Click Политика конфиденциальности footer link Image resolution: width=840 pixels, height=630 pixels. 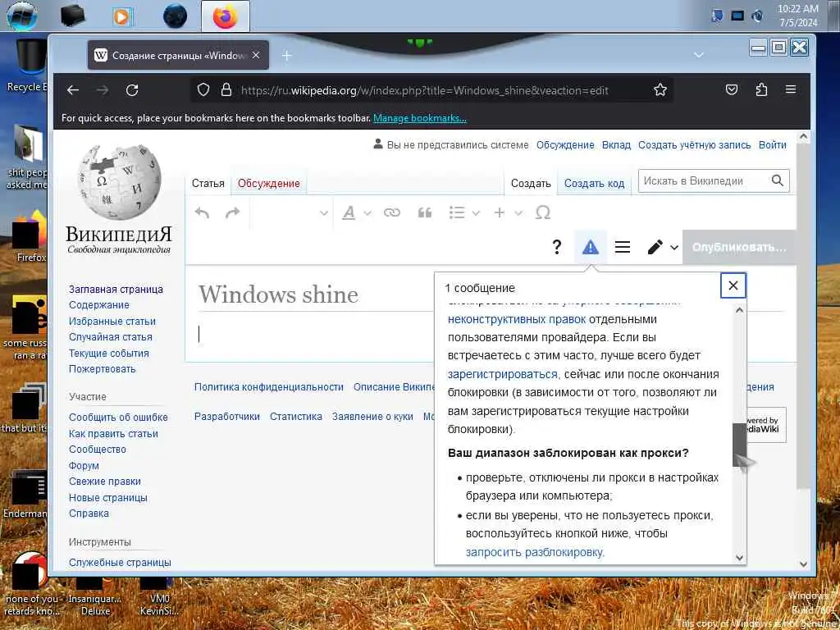[269, 387]
